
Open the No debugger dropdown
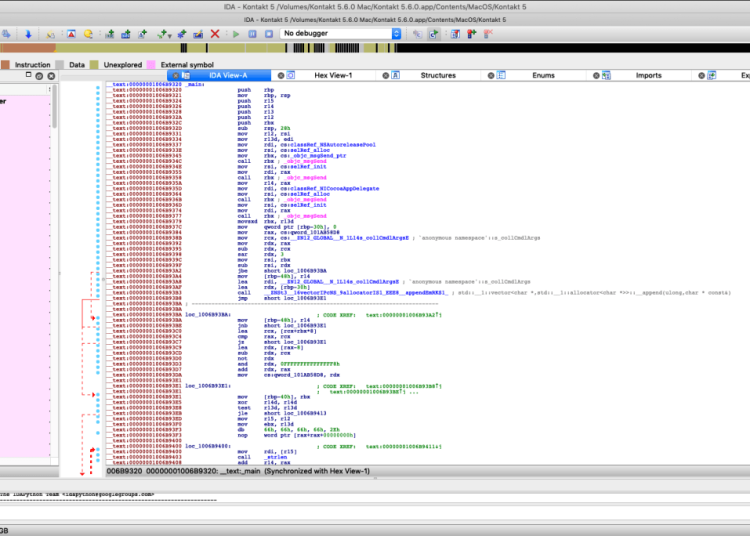pyautogui.click(x=340, y=34)
